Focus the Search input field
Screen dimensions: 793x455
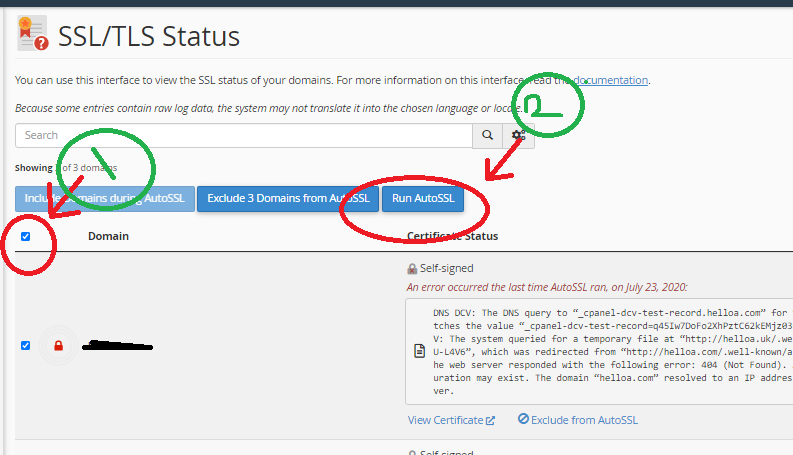tap(244, 135)
